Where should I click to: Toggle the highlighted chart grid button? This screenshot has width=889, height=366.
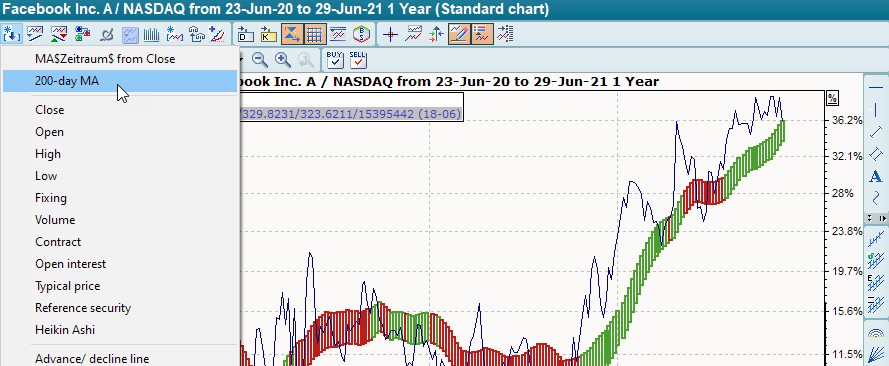[x=314, y=35]
